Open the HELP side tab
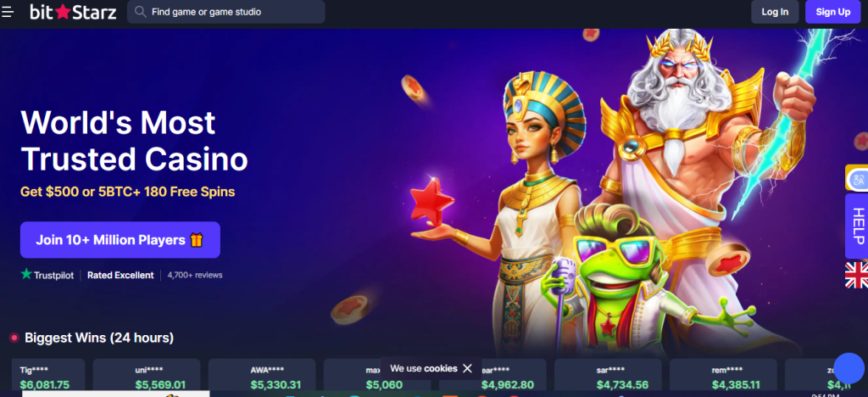 pyautogui.click(x=858, y=226)
